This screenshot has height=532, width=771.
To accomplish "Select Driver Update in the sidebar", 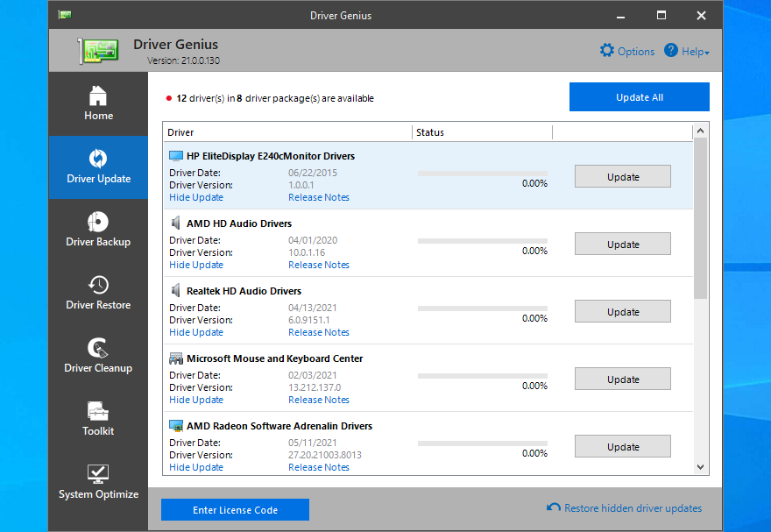I will pos(98,167).
